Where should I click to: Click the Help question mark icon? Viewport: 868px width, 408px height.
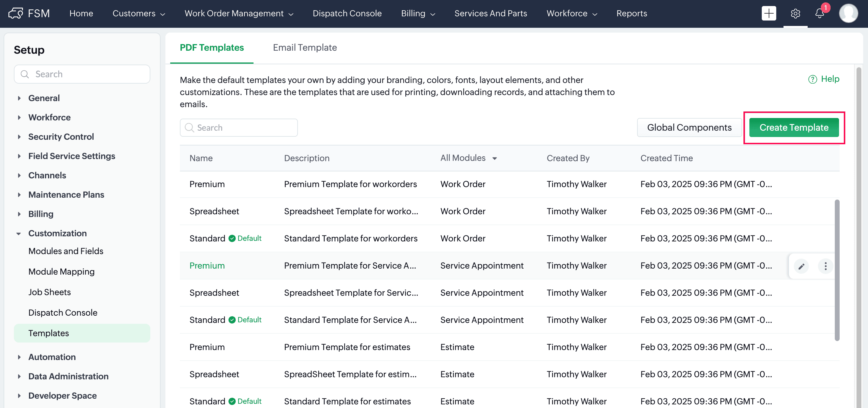[812, 79]
